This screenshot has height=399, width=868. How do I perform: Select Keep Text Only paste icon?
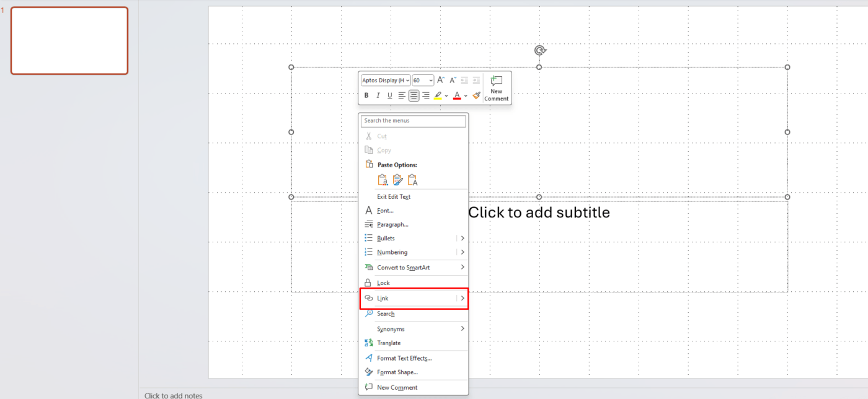pyautogui.click(x=412, y=180)
